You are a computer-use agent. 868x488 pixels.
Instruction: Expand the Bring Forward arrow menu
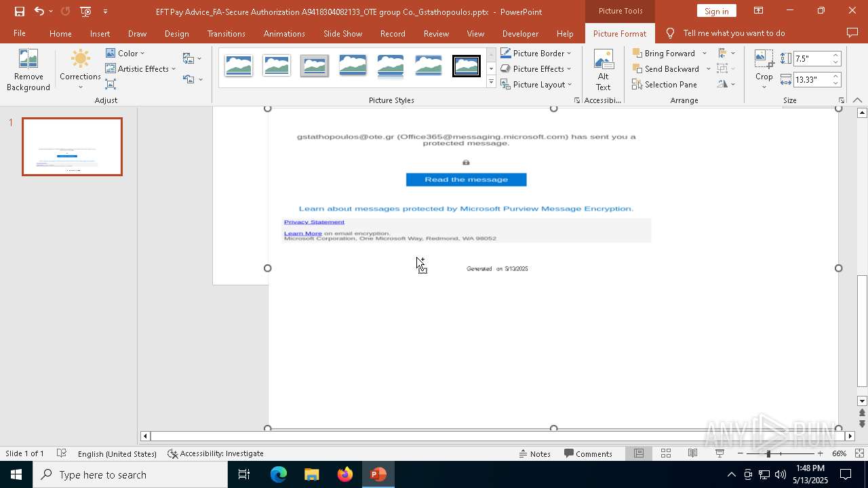click(704, 53)
